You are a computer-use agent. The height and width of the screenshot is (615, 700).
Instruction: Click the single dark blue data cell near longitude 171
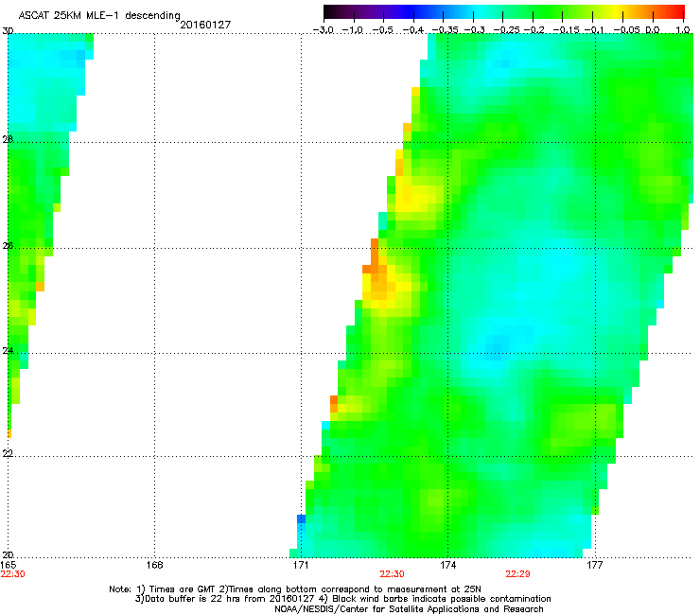[302, 519]
